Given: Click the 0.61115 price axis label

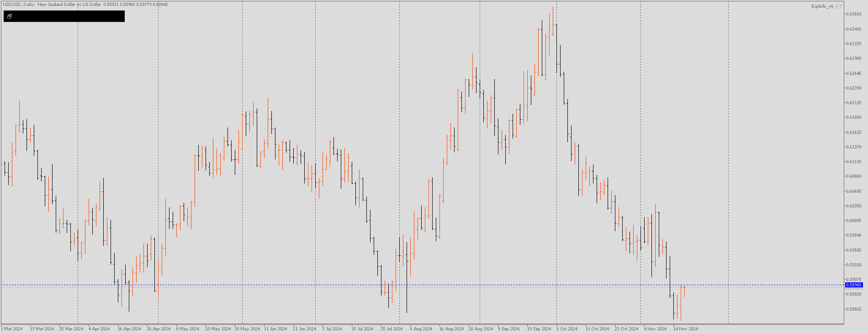Looking at the screenshot, I should pos(853,162).
